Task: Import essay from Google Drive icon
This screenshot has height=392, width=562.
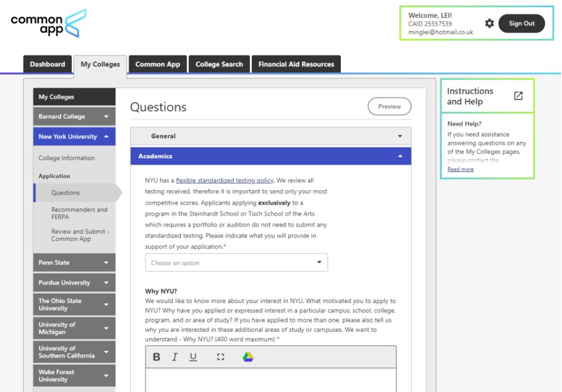Action: (248, 357)
